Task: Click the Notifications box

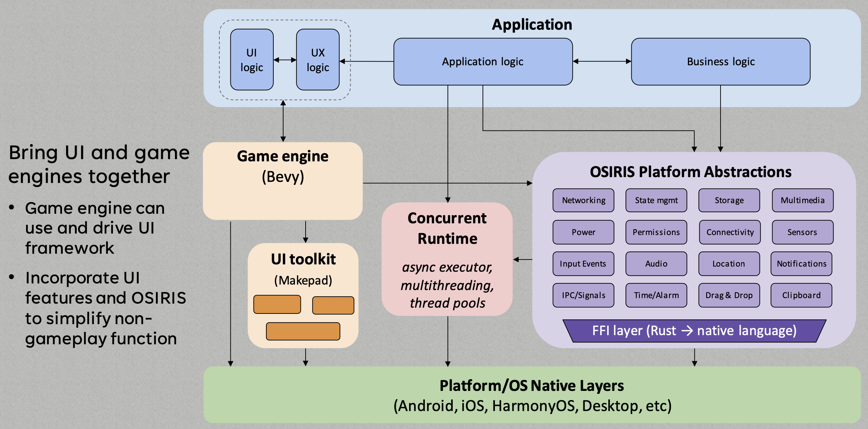Action: tap(801, 264)
